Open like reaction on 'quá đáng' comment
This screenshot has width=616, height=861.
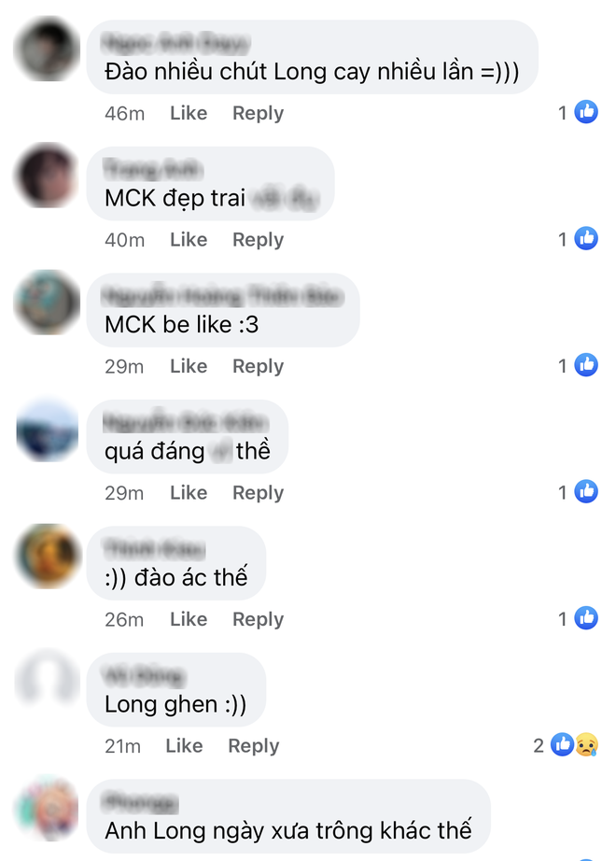(586, 491)
